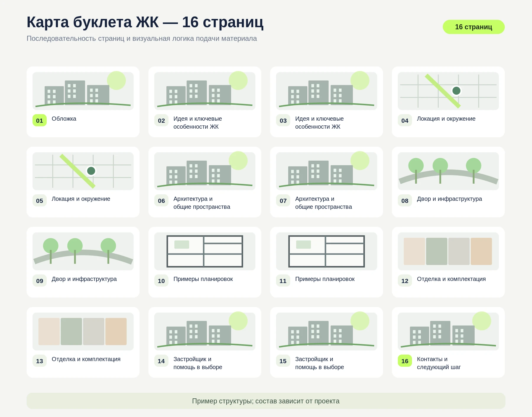Click the 06 page number badge
The width and height of the screenshot is (532, 417).
click(x=161, y=201)
